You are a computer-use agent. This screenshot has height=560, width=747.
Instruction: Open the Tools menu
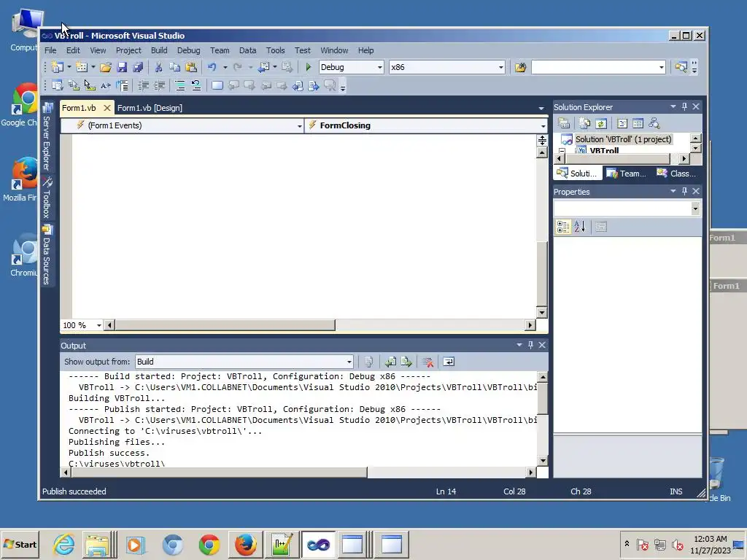pyautogui.click(x=275, y=50)
